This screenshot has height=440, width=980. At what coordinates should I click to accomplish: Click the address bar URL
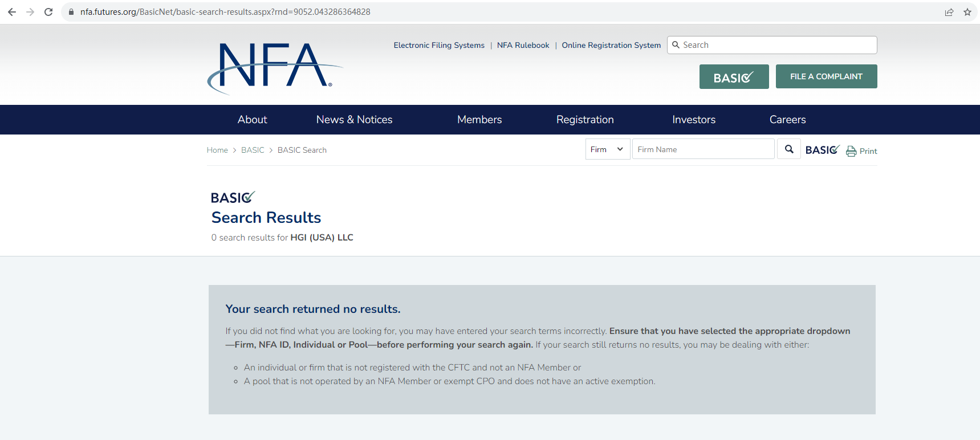tap(225, 12)
